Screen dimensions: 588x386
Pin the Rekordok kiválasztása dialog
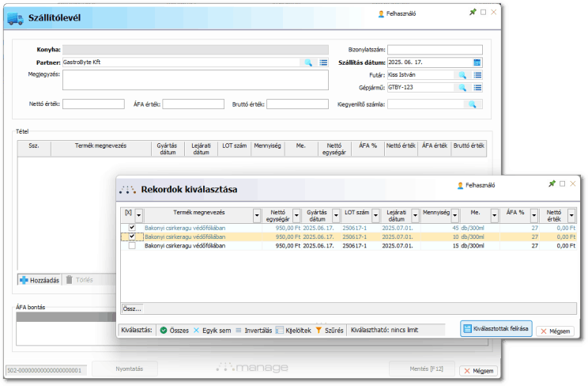point(552,184)
